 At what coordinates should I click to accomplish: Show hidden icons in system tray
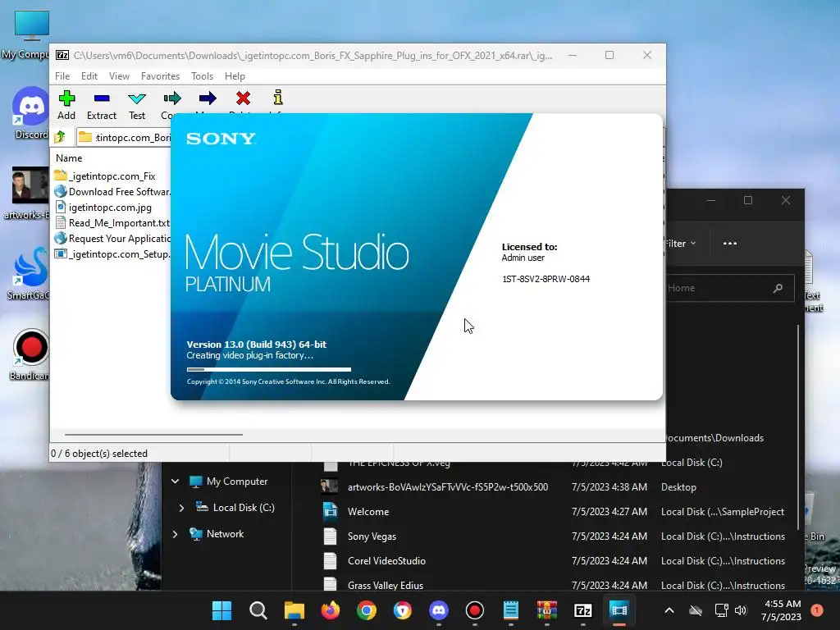(669, 610)
